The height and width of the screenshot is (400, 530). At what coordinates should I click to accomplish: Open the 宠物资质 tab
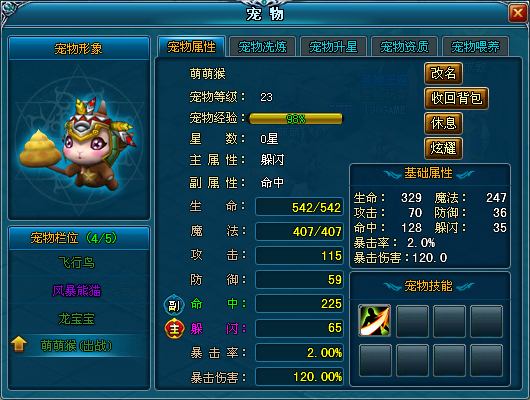point(404,46)
